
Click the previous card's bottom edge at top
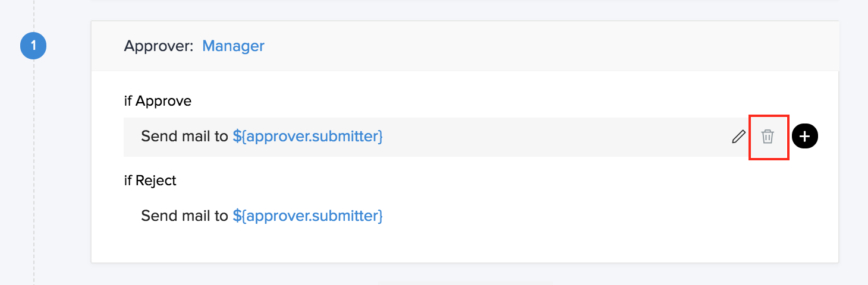click(464, 1)
